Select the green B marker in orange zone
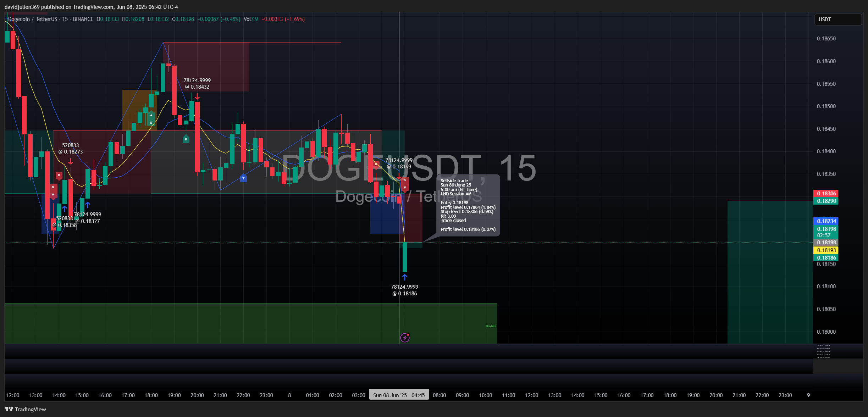The image size is (868, 417). coord(151,123)
